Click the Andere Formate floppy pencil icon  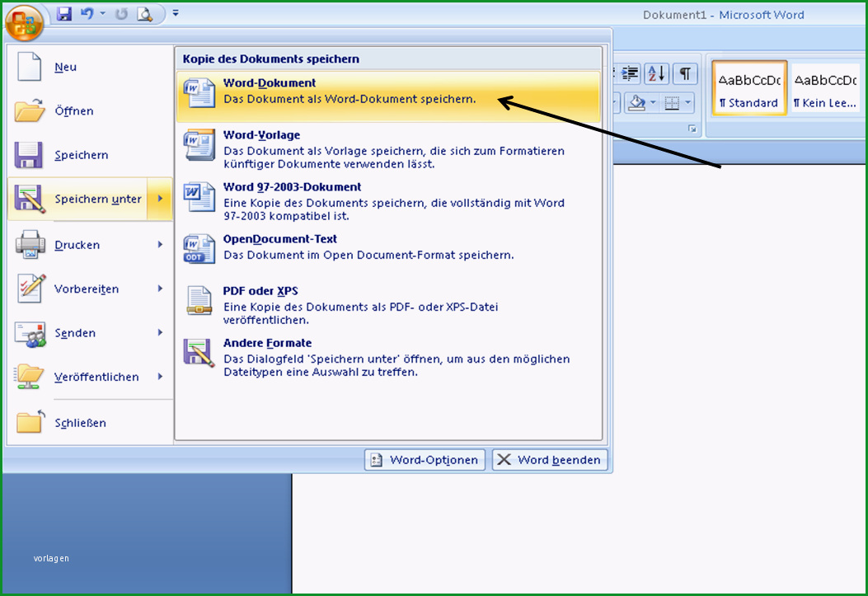coord(199,353)
